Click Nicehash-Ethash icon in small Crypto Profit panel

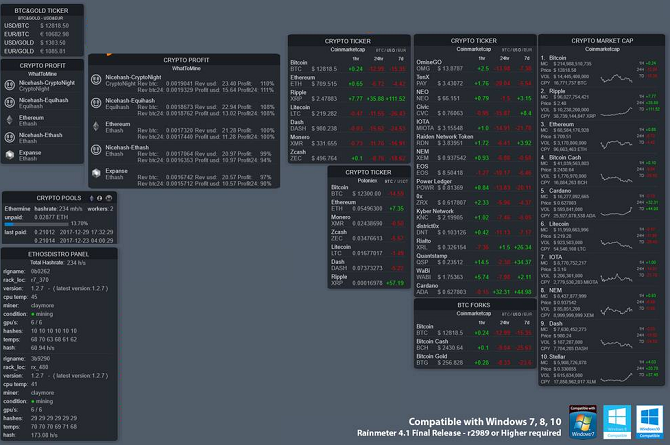pos(9,137)
